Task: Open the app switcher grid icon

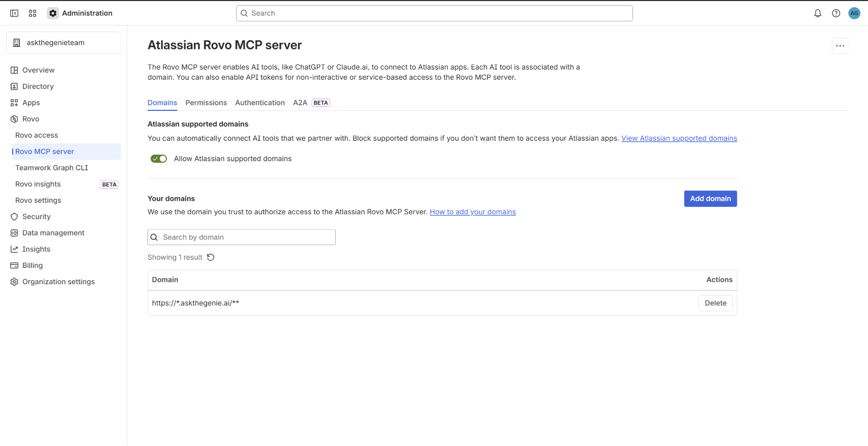Action: coord(33,13)
